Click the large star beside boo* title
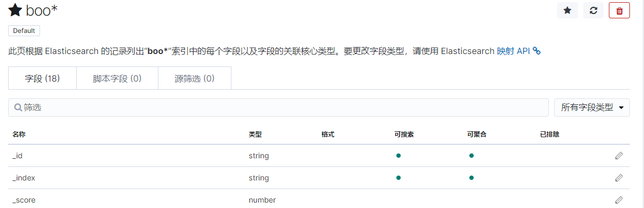The height and width of the screenshot is (208, 644). [15, 11]
